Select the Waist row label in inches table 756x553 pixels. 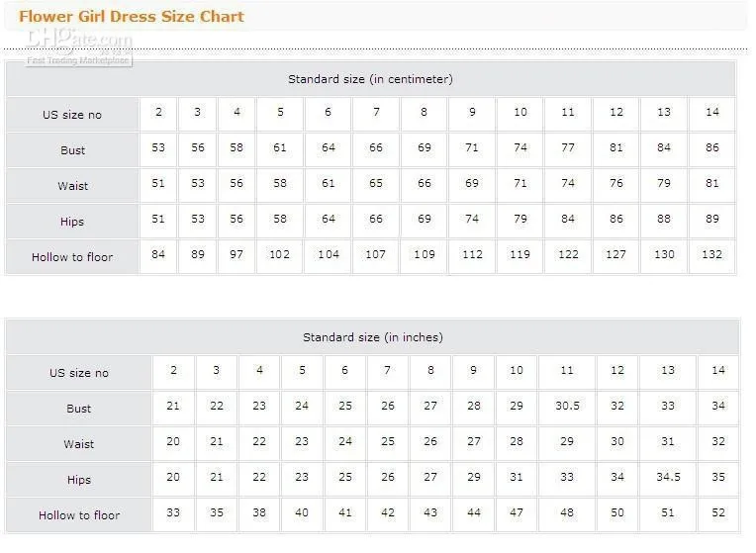tap(79, 444)
